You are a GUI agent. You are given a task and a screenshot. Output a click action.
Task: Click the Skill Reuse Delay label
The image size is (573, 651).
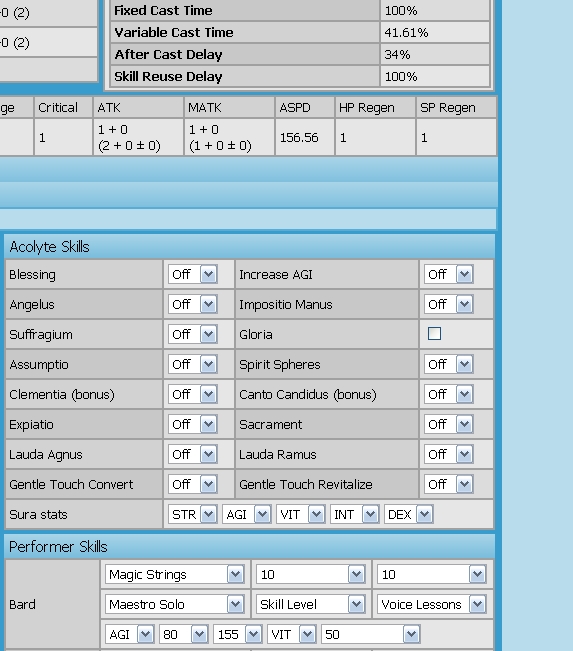[x=168, y=76]
